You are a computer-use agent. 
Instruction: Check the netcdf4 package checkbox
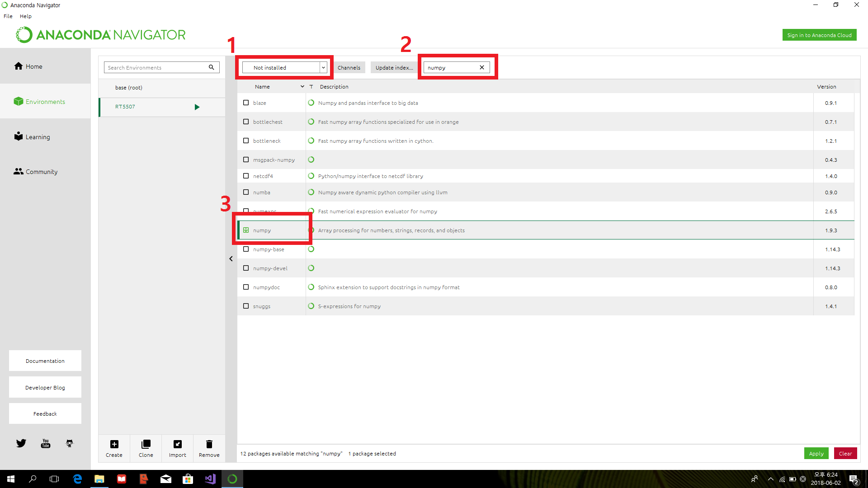coord(246,176)
